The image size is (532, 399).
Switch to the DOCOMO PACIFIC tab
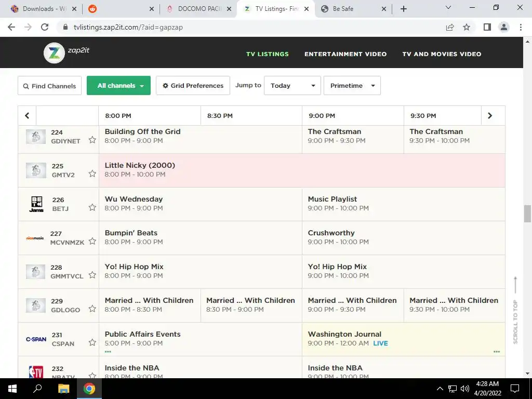199,9
